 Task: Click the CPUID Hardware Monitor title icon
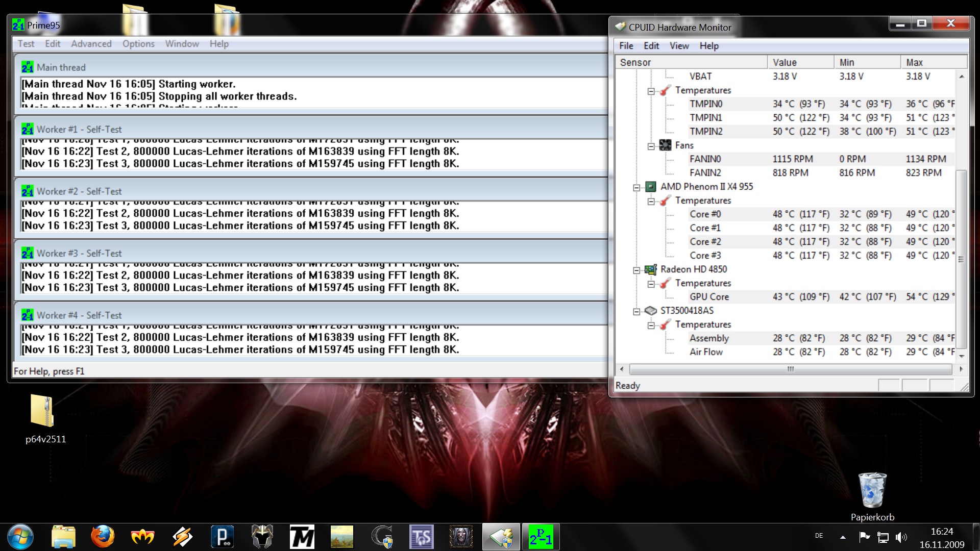pyautogui.click(x=620, y=27)
